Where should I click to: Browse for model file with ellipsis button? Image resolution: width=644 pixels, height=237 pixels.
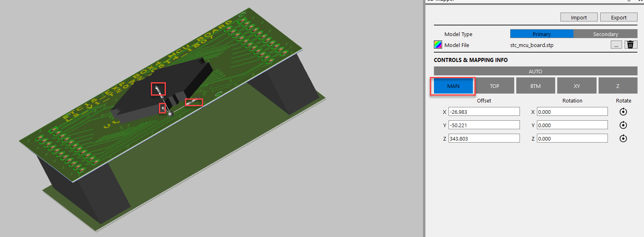coord(616,45)
